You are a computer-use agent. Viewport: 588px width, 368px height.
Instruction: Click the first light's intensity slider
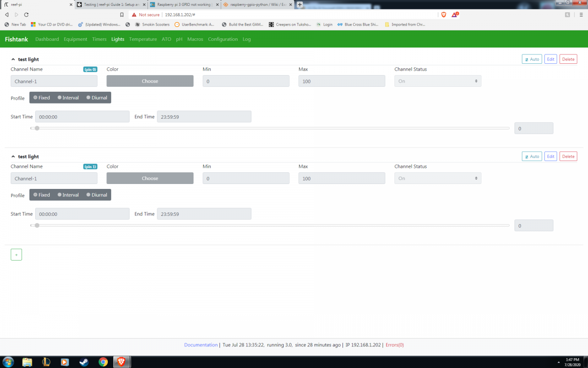coord(270,128)
